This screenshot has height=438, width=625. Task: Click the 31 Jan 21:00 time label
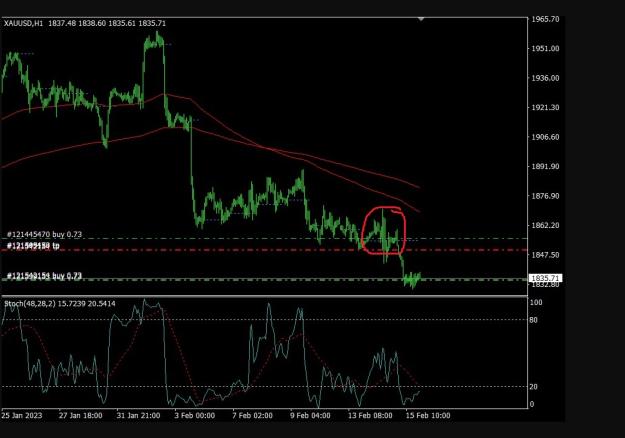(x=138, y=415)
